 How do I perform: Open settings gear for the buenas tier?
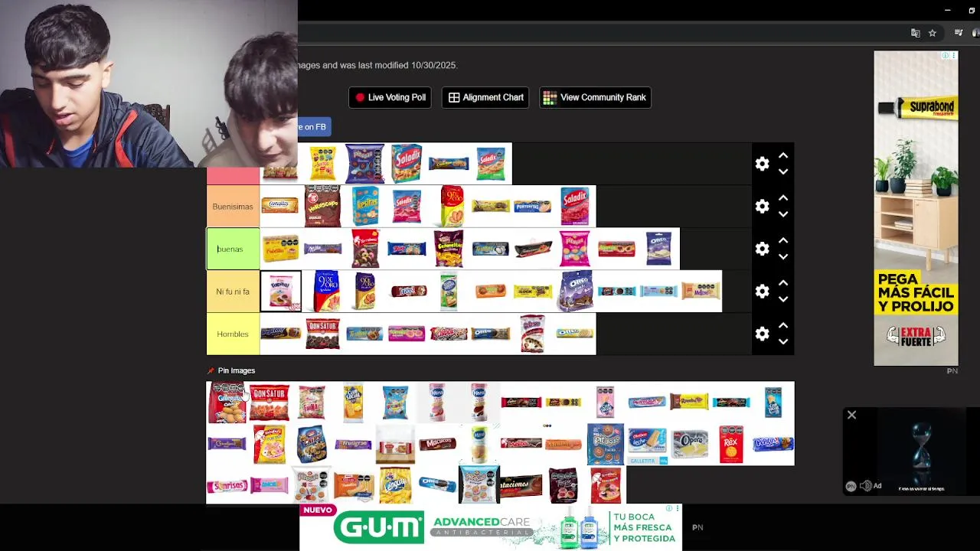pos(762,249)
